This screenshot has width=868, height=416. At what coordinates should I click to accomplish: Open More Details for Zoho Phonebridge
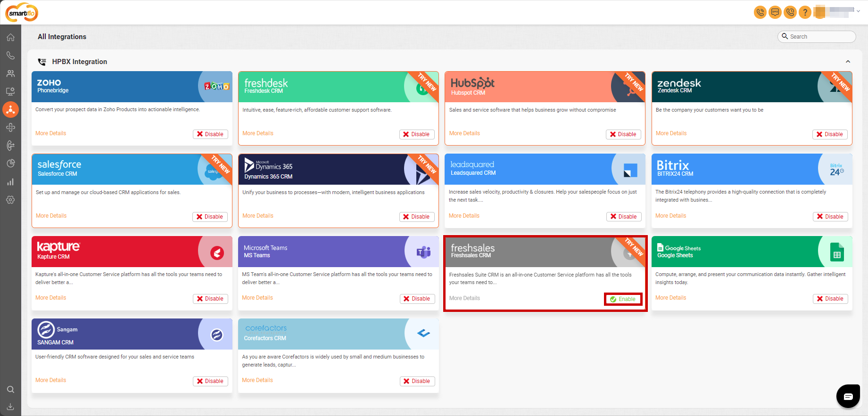coord(51,133)
